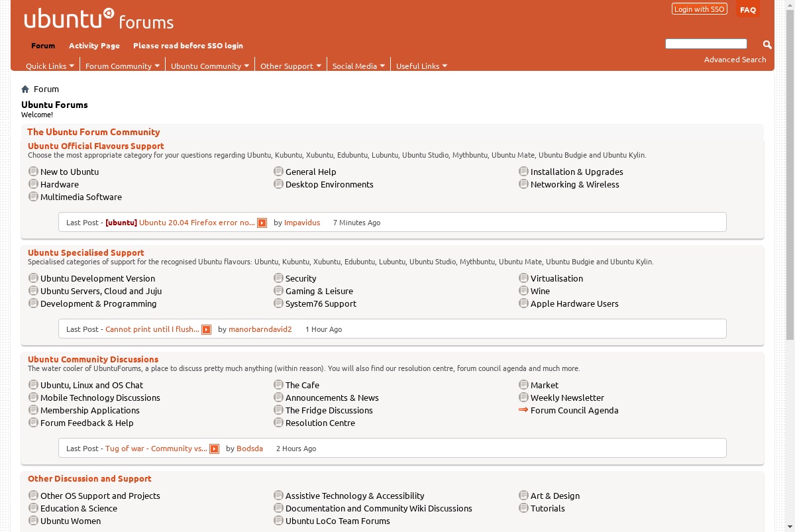Open Announcements & News forum
The height and width of the screenshot is (532, 795).
(x=332, y=398)
